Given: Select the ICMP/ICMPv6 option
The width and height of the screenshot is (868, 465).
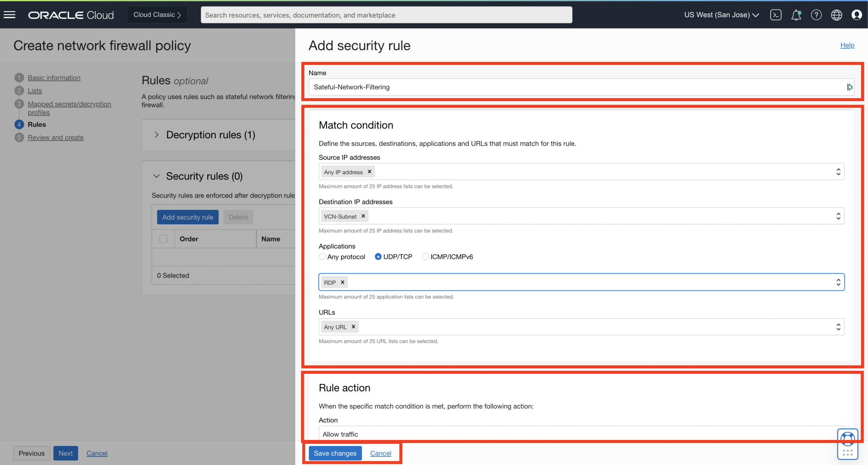Looking at the screenshot, I should click(425, 257).
